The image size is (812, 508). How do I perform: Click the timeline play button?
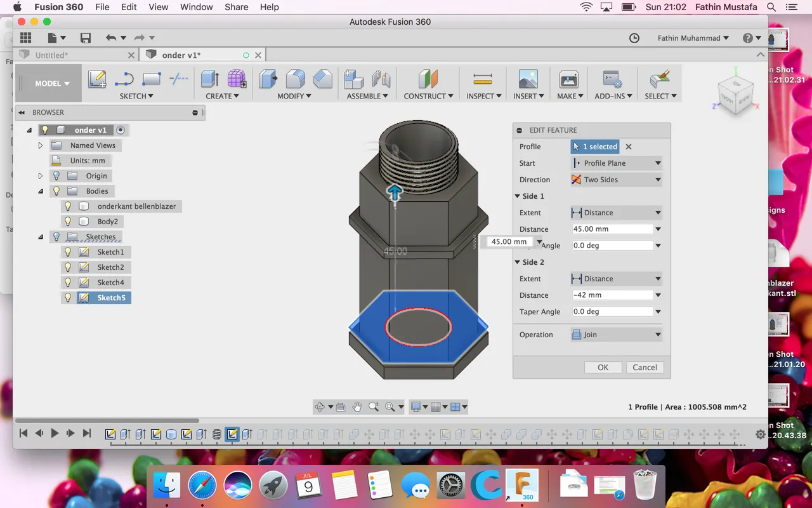pyautogui.click(x=55, y=434)
